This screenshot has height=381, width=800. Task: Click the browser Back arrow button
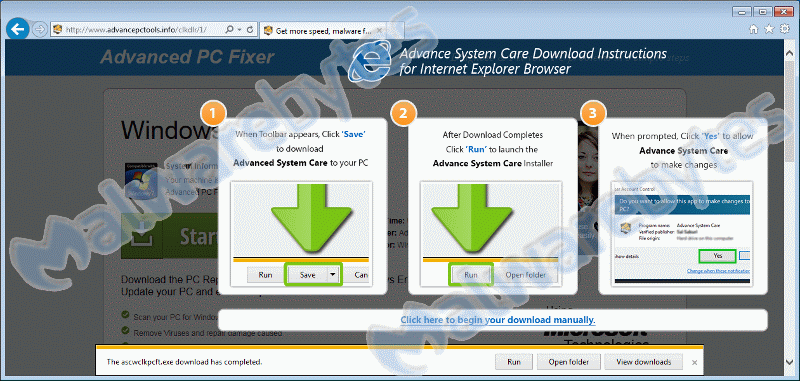click(18, 30)
